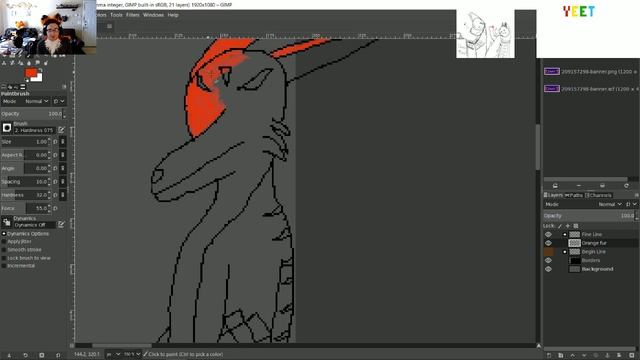Remove selected entry from document history

point(579,186)
